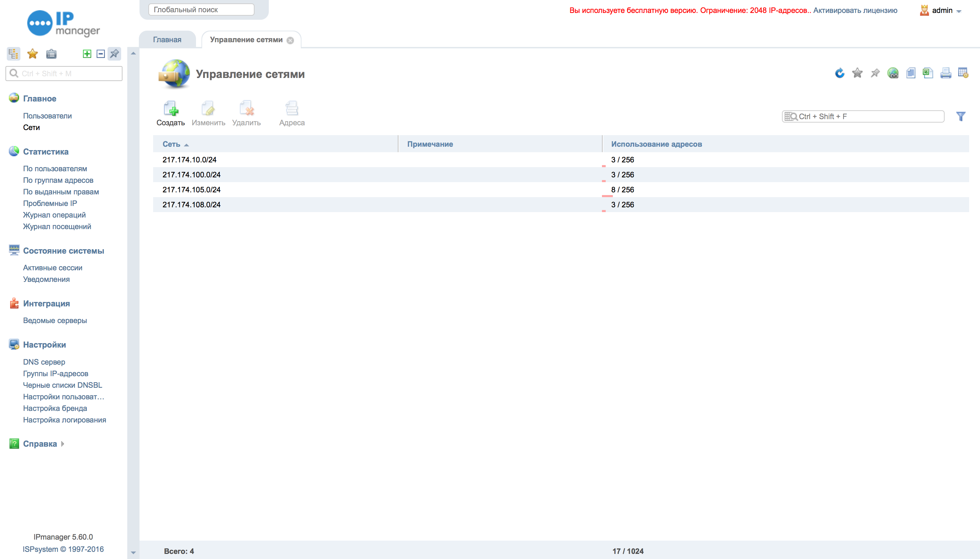Viewport: 980px width, 559px height.
Task: Collapse all menu sections with minus icon
Action: point(100,54)
